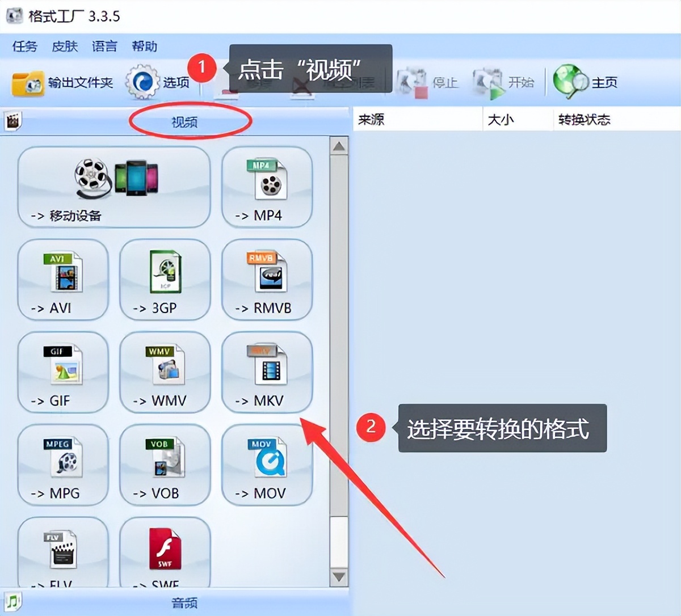This screenshot has width=681, height=616.
Task: Open 选项 (Options) from the toolbar
Action: pyautogui.click(x=158, y=83)
